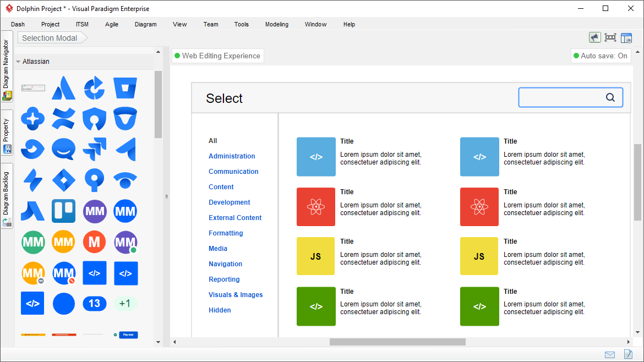The image size is (644, 362).
Task: Select the Jira triple-arrow logo shape
Action: [95, 149]
